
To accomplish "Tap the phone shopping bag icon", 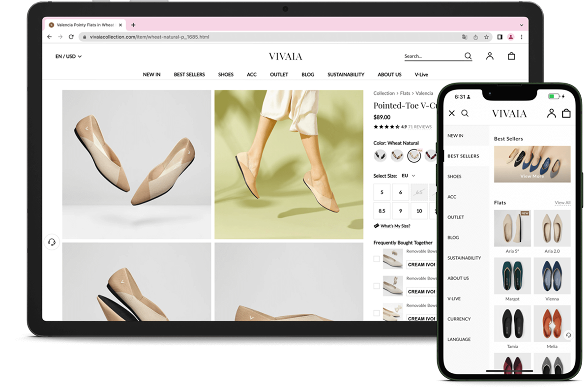I will pos(566,113).
